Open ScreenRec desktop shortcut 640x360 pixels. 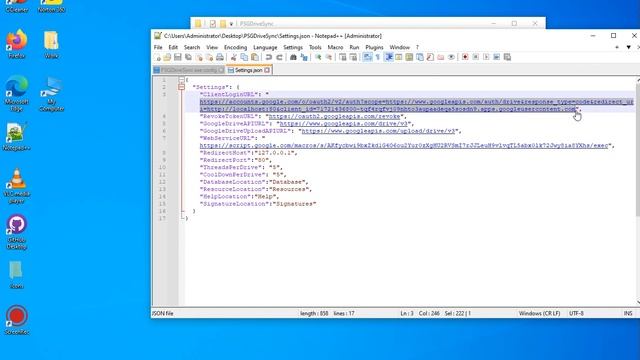point(17,320)
